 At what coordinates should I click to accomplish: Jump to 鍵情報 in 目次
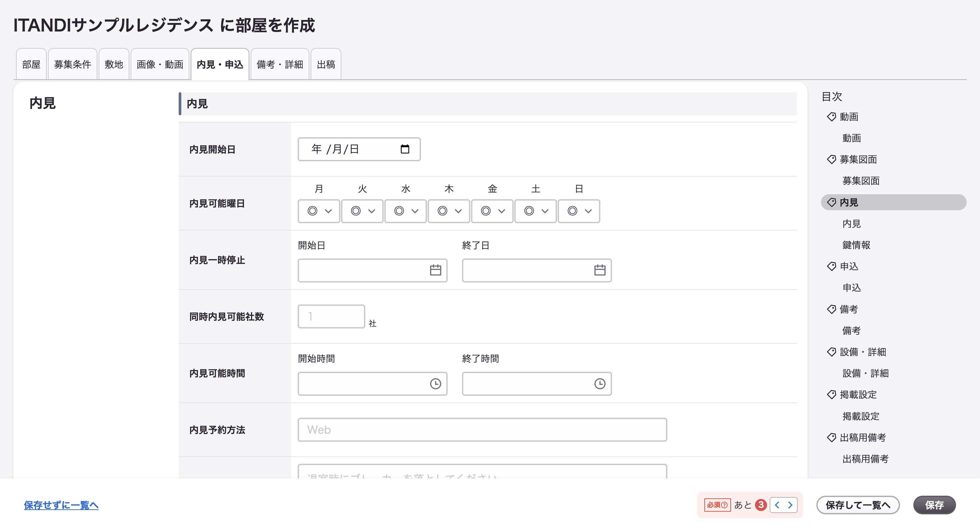tap(856, 245)
